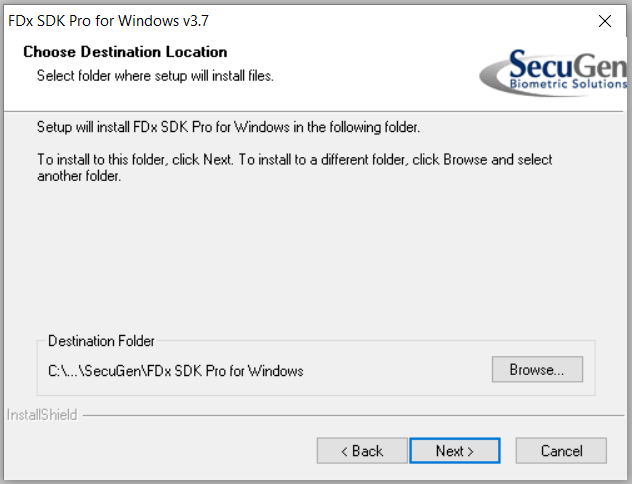Click the gray swoosh of the SecuGen logo
The image size is (632, 484).
click(494, 77)
